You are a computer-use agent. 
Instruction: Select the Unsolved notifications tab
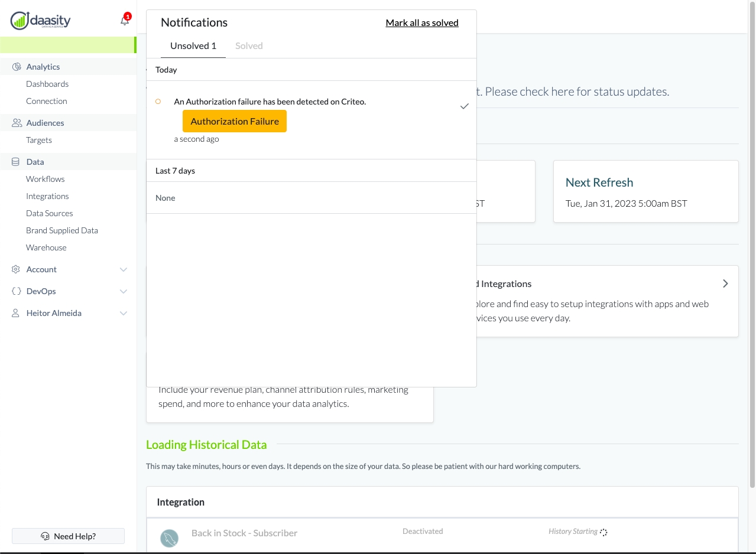click(193, 46)
